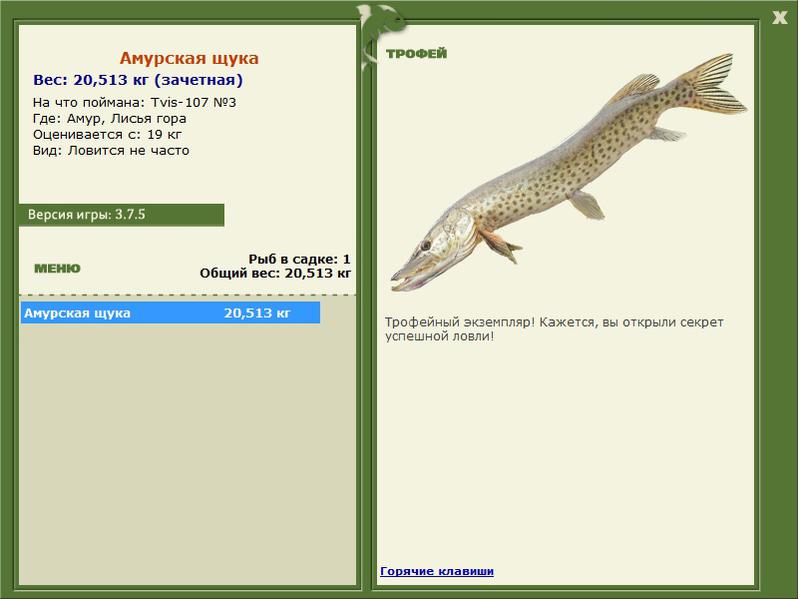The width and height of the screenshot is (800, 599).
Task: Click the Рыб в садке: 1 counter
Action: coord(299,259)
